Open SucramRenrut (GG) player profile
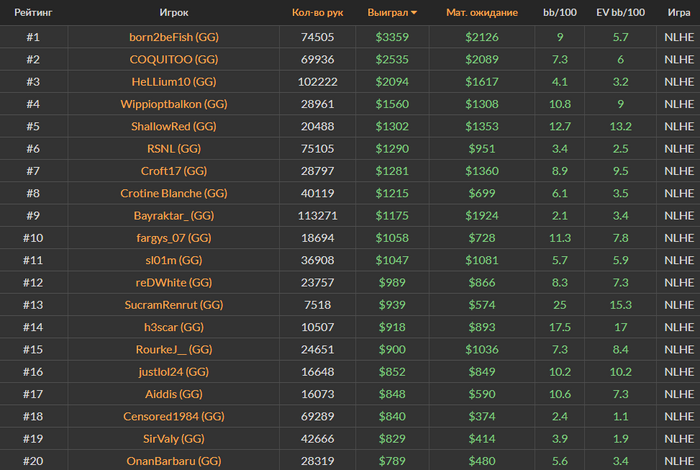This screenshot has height=470, width=700. click(174, 305)
